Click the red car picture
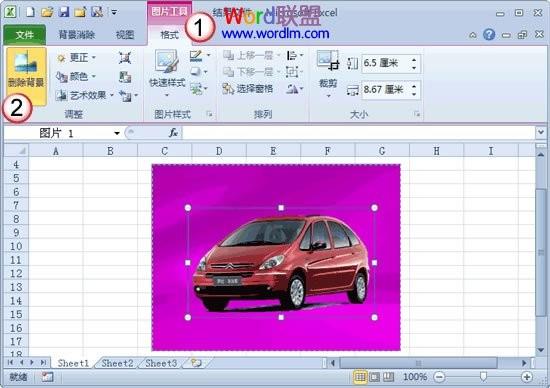This screenshot has height=388, width=550. coord(281,263)
